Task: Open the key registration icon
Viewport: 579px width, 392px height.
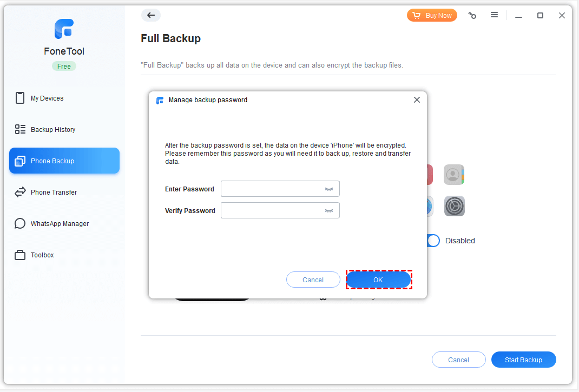Action: pos(472,16)
